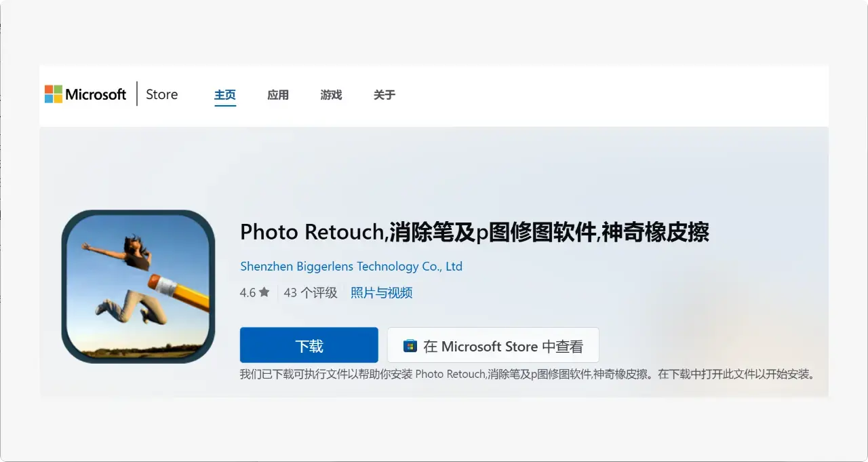Open the 应用 navigation tab

[278, 95]
